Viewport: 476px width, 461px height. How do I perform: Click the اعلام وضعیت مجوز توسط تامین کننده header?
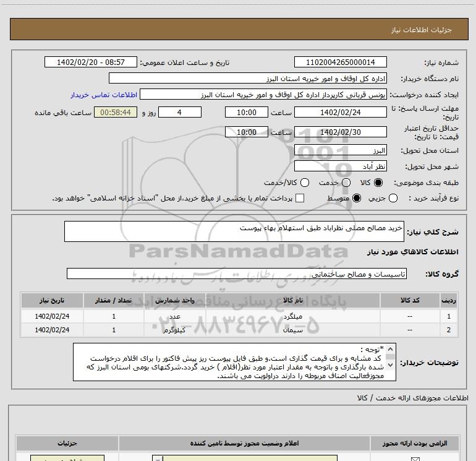[x=244, y=444]
